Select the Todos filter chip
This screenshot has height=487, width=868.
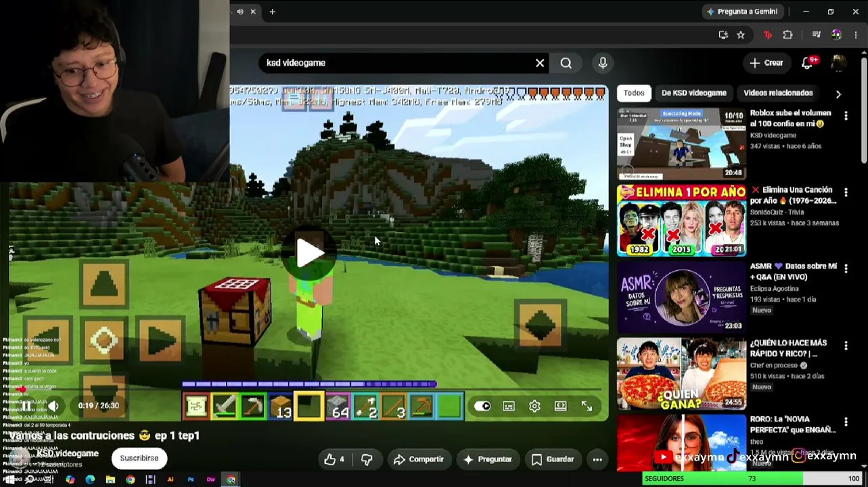pyautogui.click(x=634, y=93)
